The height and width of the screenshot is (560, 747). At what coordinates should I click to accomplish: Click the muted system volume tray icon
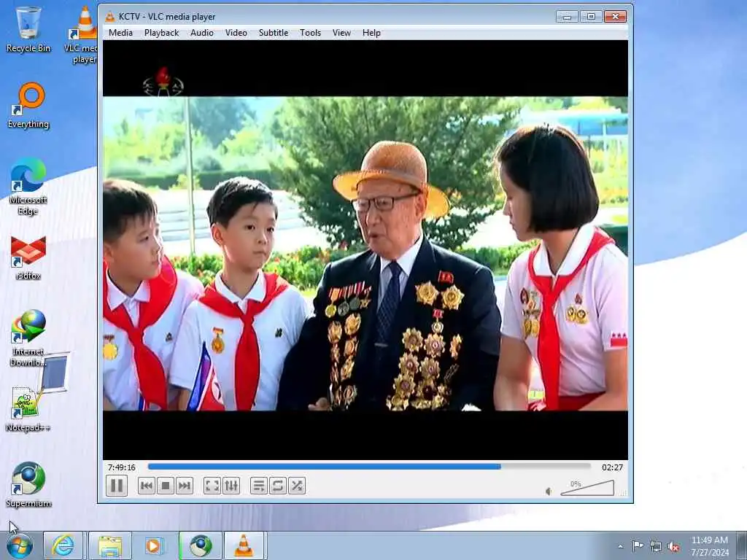(x=673, y=546)
